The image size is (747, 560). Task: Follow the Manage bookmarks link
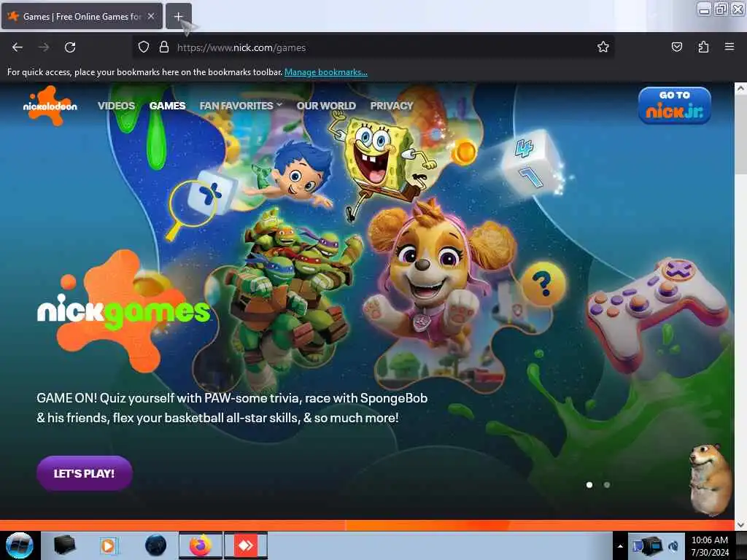click(326, 72)
